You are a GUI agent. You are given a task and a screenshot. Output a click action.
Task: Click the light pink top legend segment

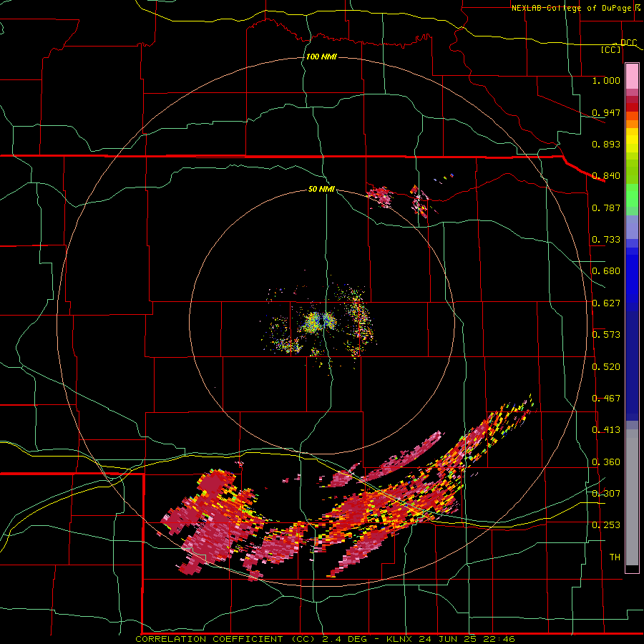click(632, 77)
